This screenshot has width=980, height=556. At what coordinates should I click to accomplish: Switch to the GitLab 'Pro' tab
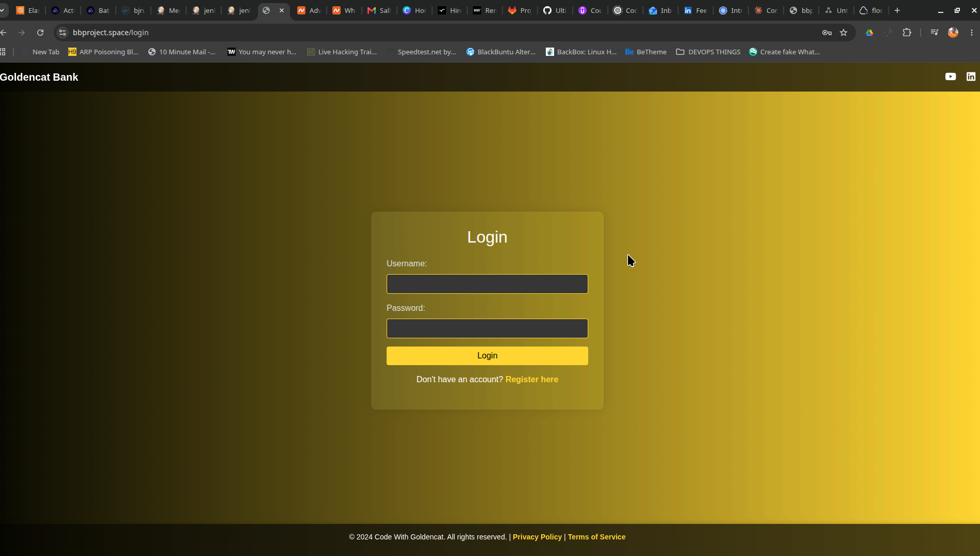pos(520,10)
